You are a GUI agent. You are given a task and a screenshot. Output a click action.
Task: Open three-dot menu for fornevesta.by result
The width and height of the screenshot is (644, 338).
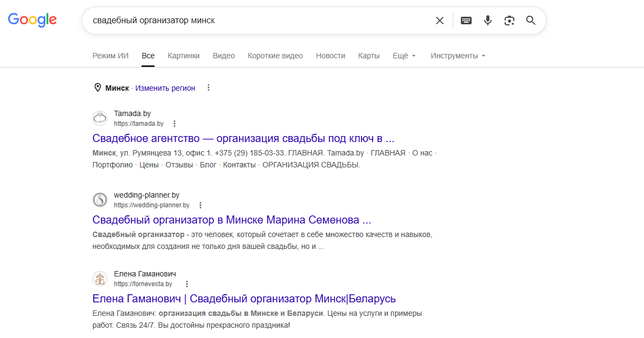[x=186, y=284]
